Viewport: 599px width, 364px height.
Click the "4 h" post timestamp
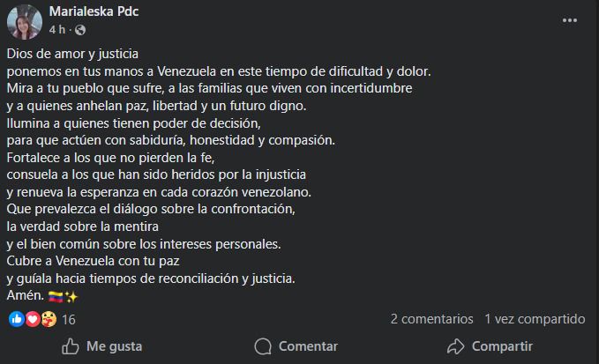coord(56,29)
